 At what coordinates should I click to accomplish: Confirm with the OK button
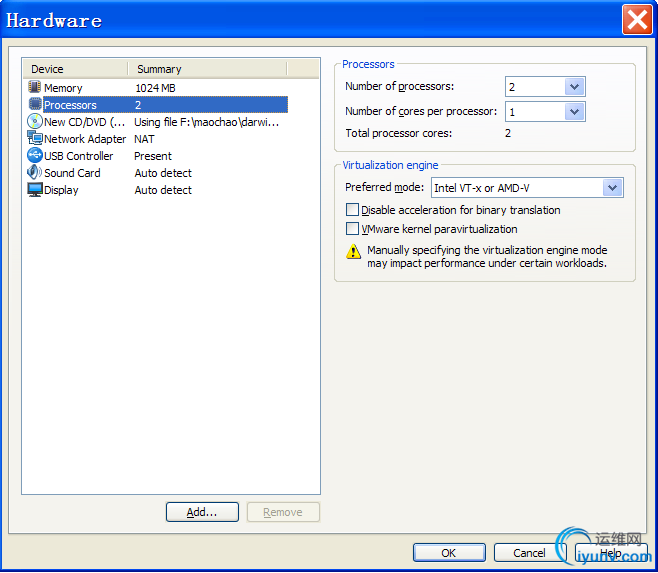[x=449, y=552]
